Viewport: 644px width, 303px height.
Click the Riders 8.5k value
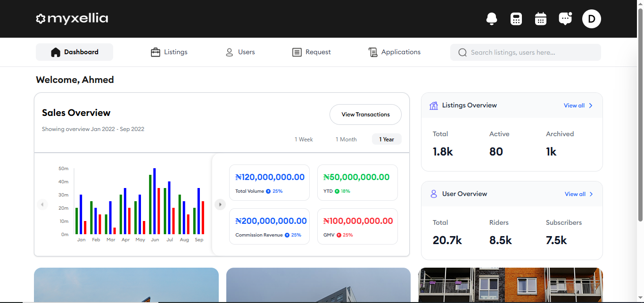pyautogui.click(x=501, y=240)
